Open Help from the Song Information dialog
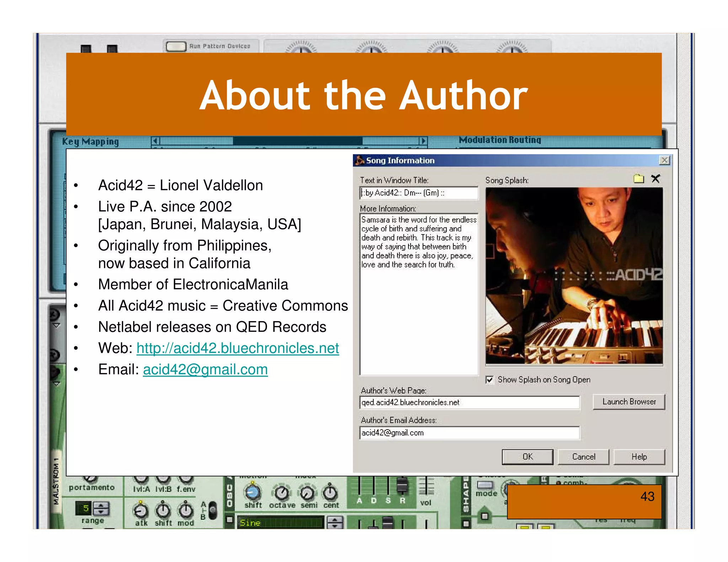Image resolution: width=728 pixels, height=562 pixels. pos(639,457)
